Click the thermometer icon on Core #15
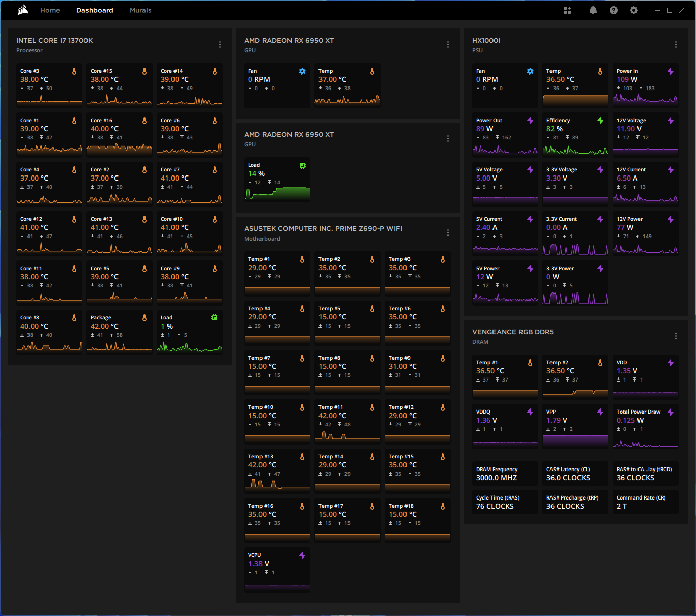696x616 pixels. pyautogui.click(x=144, y=71)
